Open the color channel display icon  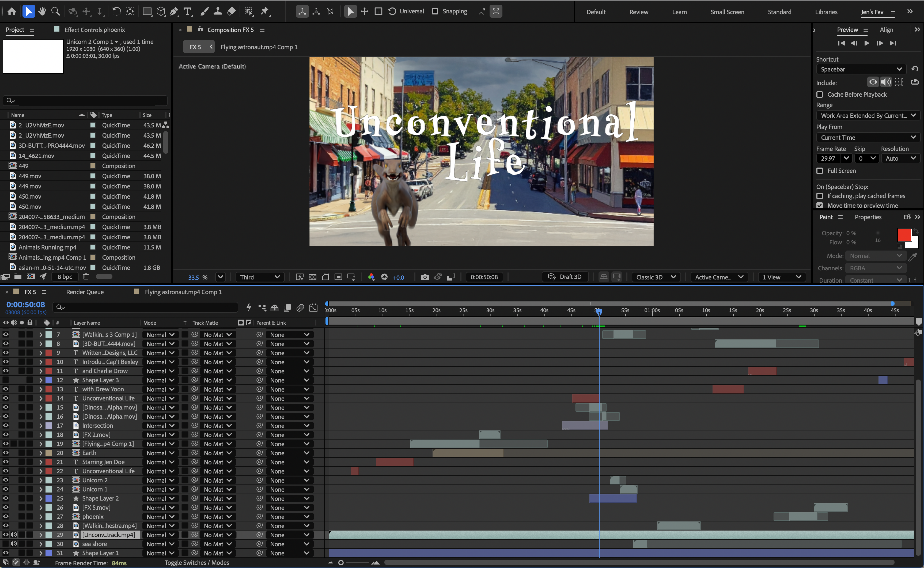pos(371,277)
